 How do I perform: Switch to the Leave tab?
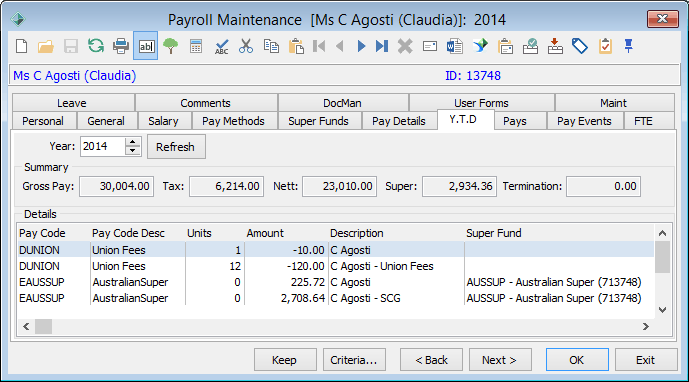click(x=73, y=103)
